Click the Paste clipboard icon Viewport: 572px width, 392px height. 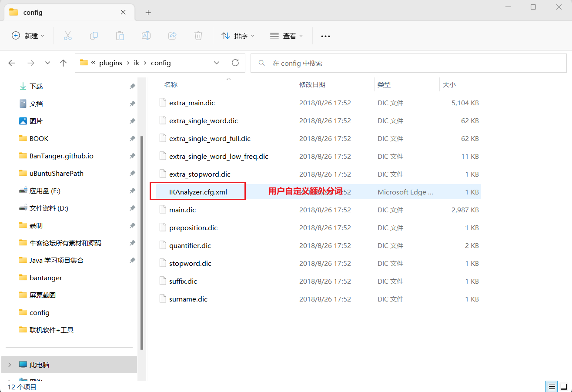tap(120, 36)
